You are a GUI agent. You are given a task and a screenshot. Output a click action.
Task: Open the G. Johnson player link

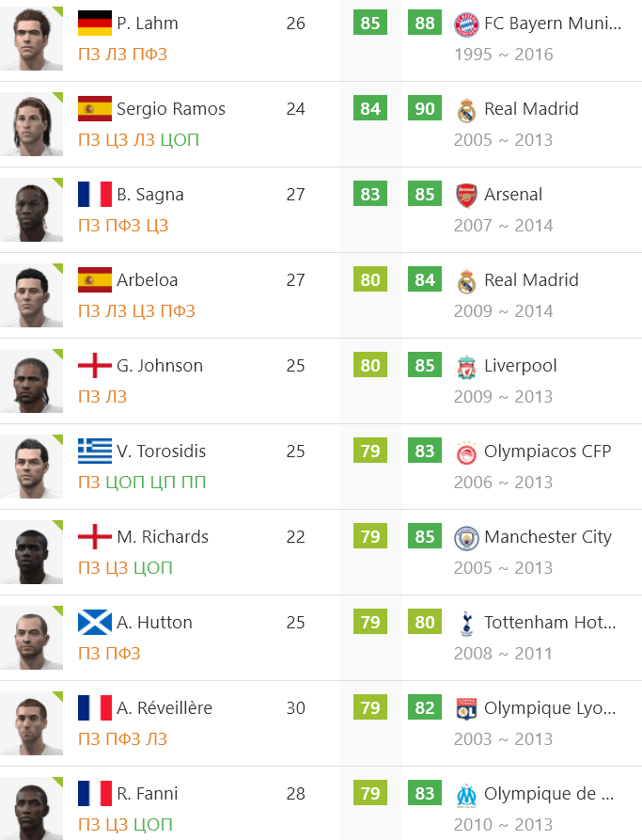(160, 365)
